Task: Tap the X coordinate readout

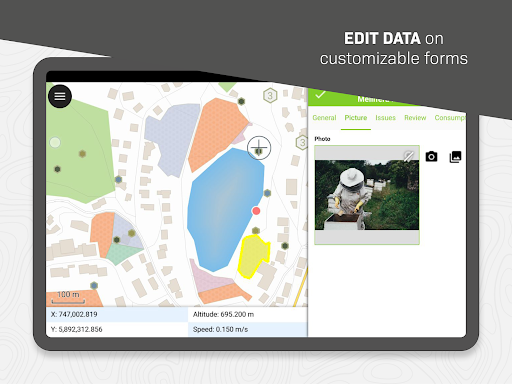Action: click(x=117, y=314)
